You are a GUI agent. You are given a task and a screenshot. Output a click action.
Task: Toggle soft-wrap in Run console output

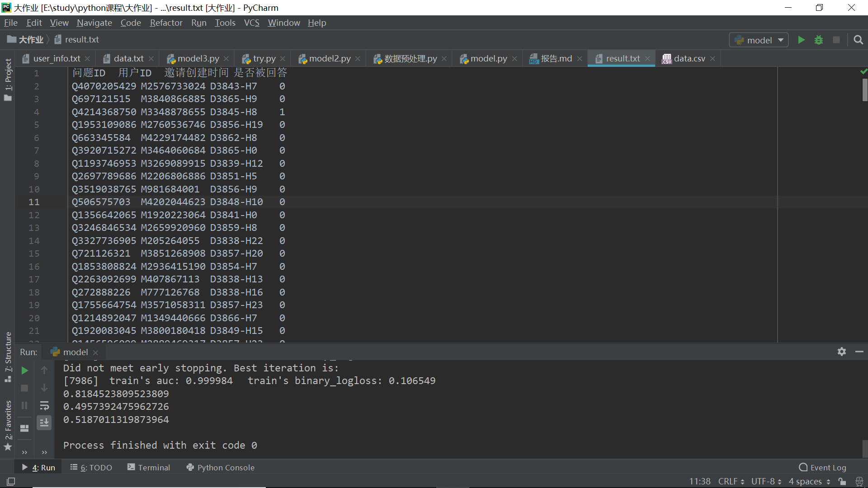pos(44,405)
